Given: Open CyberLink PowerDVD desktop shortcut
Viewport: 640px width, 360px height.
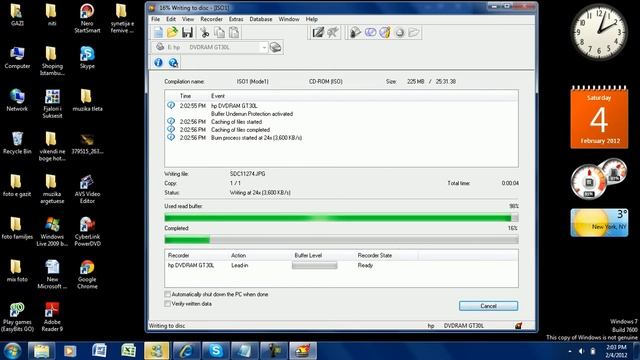Looking at the screenshot, I should pos(87,231).
